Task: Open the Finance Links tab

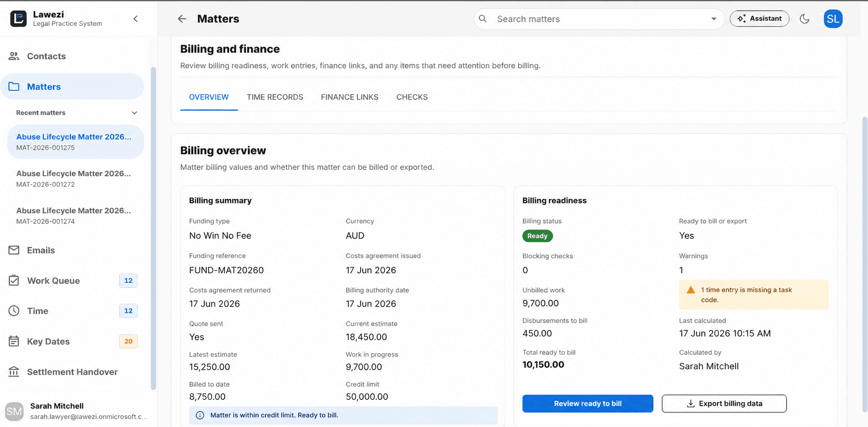Action: [x=350, y=97]
